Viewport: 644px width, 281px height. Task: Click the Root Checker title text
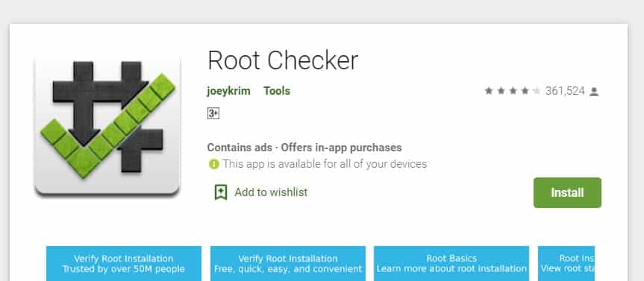coord(283,60)
